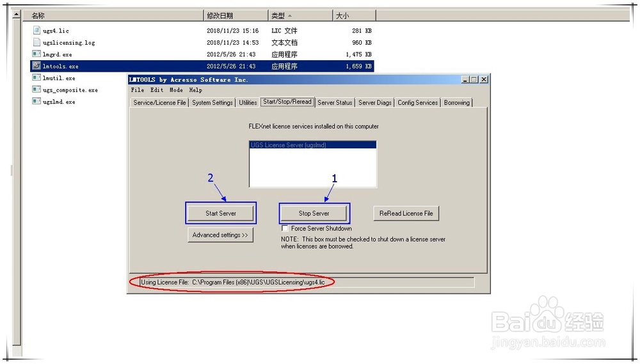Screen dimensions: 640x364
Task: Switch to the Borrowing tab
Action: click(457, 103)
